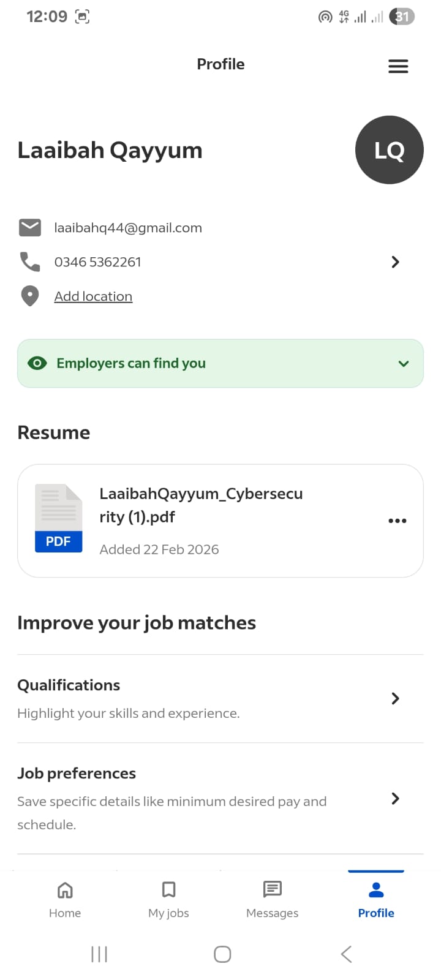
Task: Tap the phone handset icon
Action: (30, 262)
